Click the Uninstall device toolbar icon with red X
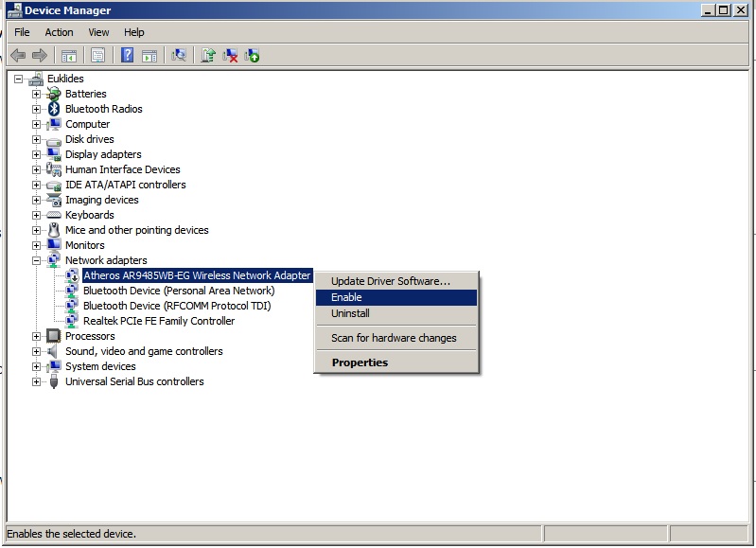The height and width of the screenshot is (548, 756). (x=230, y=56)
